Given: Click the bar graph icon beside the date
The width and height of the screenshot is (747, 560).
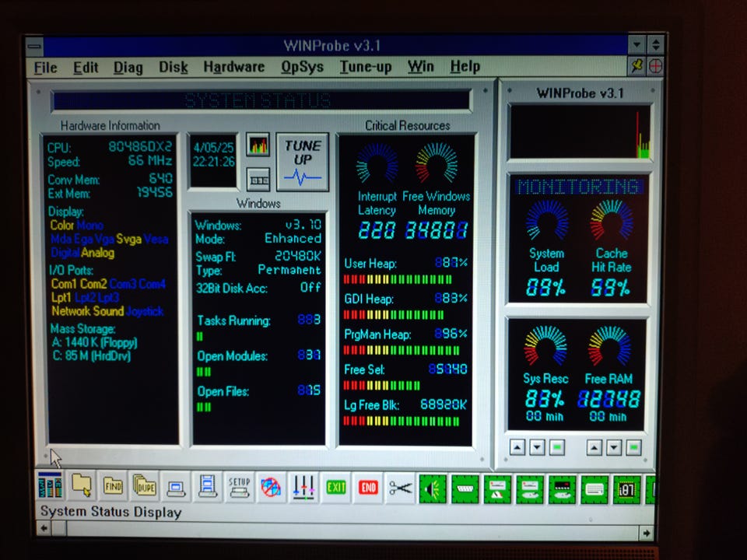Looking at the screenshot, I should (258, 145).
